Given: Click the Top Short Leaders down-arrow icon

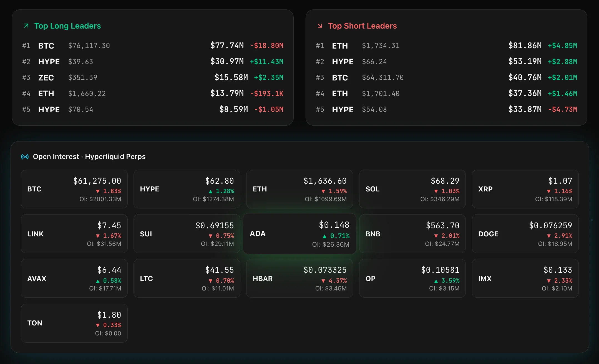Looking at the screenshot, I should (320, 26).
